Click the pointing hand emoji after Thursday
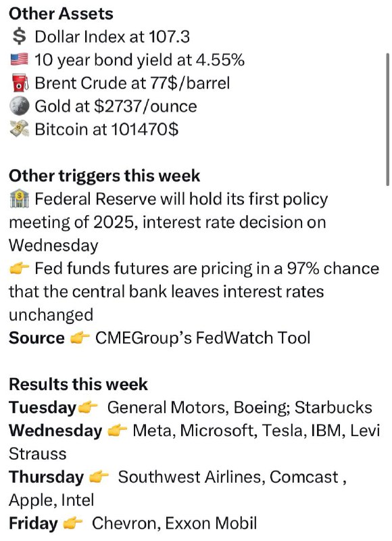 99,477
